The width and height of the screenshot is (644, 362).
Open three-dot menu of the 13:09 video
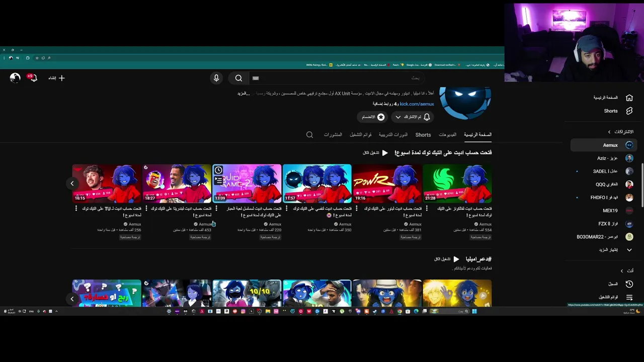(216, 208)
